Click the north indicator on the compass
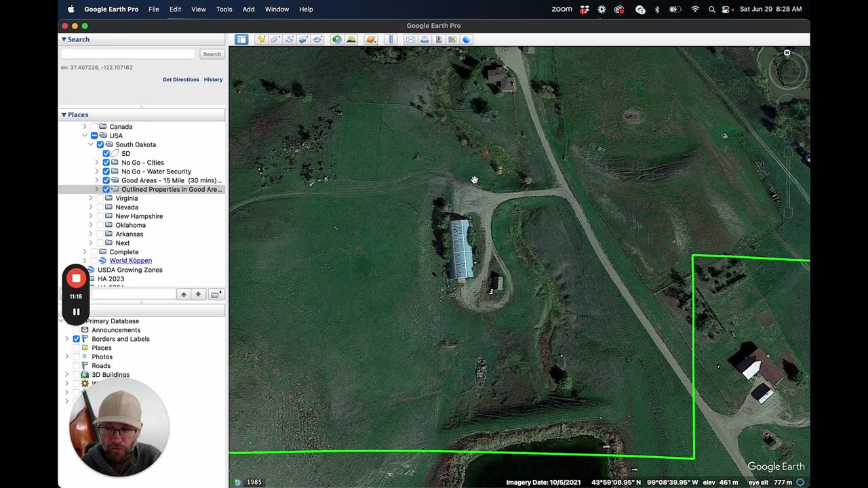 tap(787, 53)
